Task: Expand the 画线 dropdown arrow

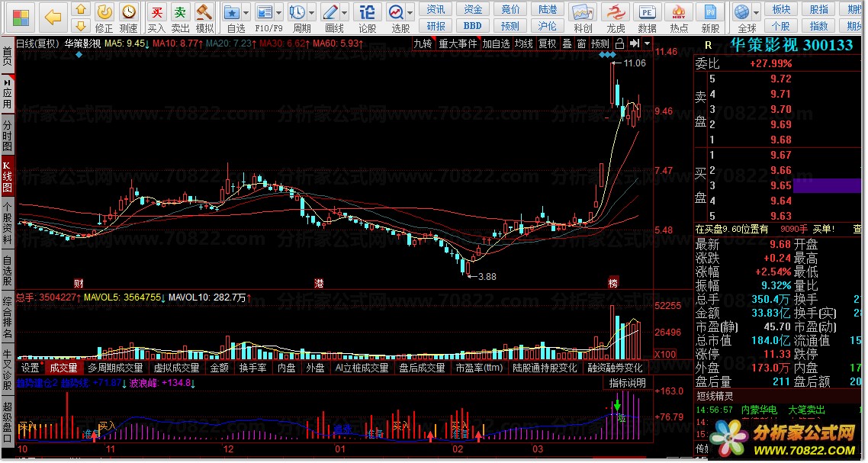Action: [345, 12]
